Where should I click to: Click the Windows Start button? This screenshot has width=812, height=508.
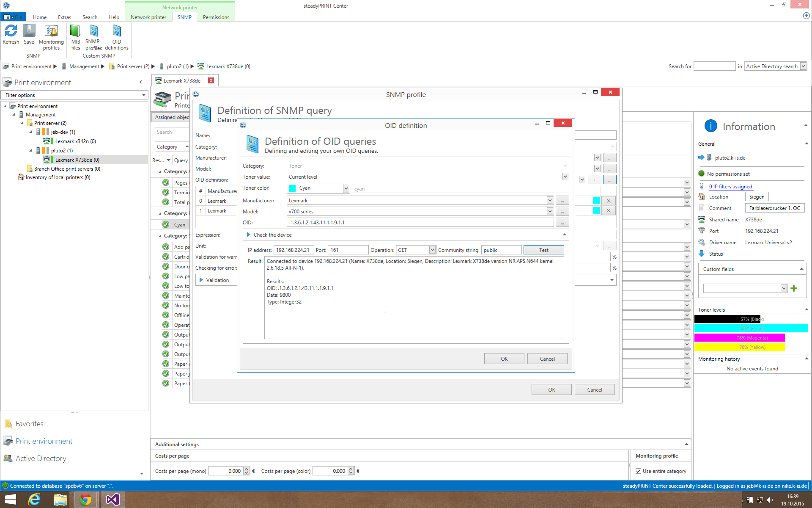click(10, 500)
